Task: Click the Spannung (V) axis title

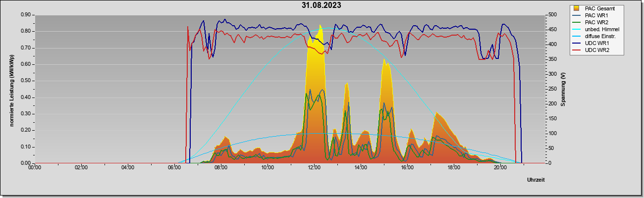Action: click(x=563, y=89)
